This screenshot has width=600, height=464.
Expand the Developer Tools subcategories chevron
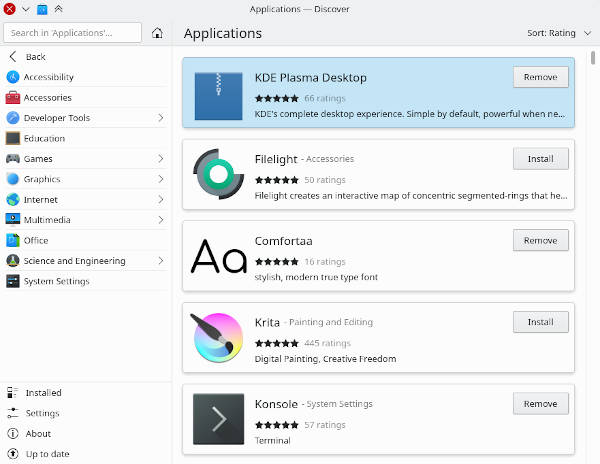point(161,118)
